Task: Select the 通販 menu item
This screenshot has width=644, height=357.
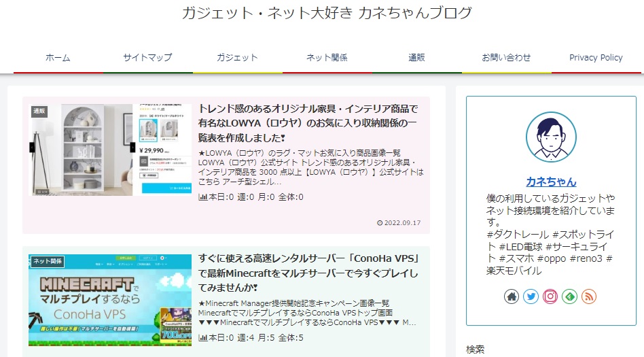Action: pos(416,58)
